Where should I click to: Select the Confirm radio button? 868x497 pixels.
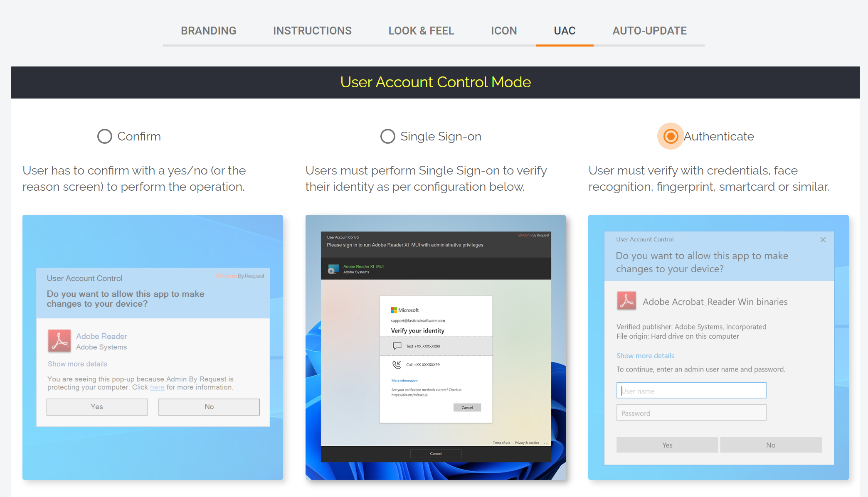pos(105,136)
